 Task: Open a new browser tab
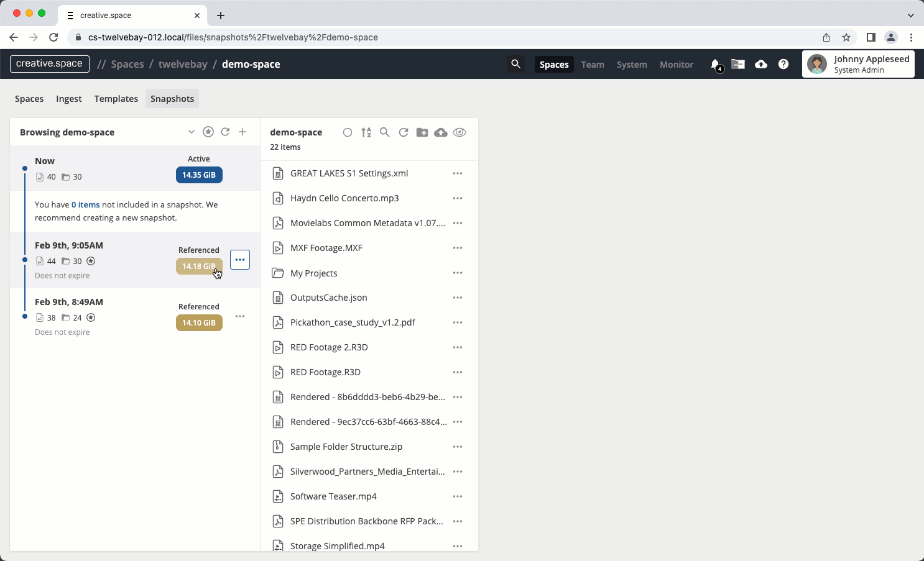click(221, 16)
